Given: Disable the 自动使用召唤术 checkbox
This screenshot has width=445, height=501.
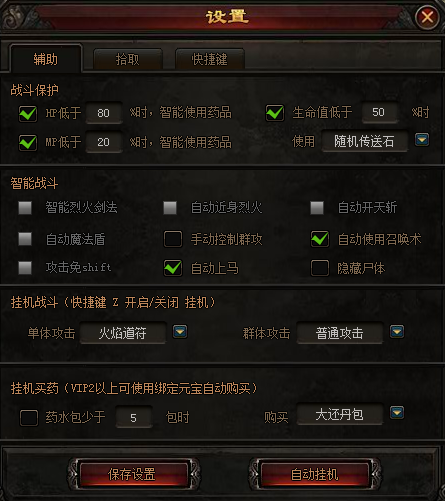Looking at the screenshot, I should click(x=320, y=239).
